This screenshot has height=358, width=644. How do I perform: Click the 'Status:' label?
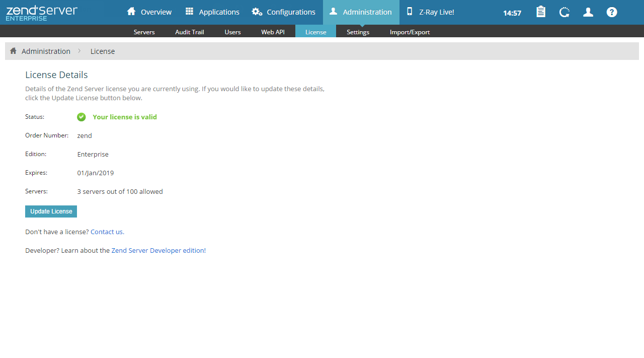pos(35,117)
